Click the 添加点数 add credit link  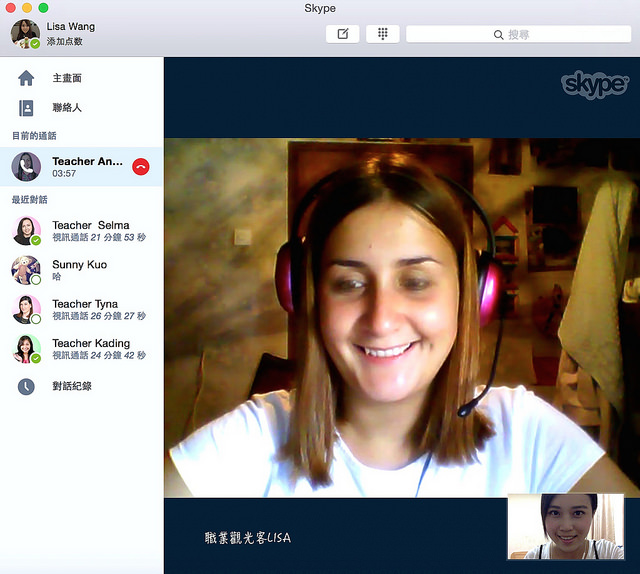tap(65, 42)
